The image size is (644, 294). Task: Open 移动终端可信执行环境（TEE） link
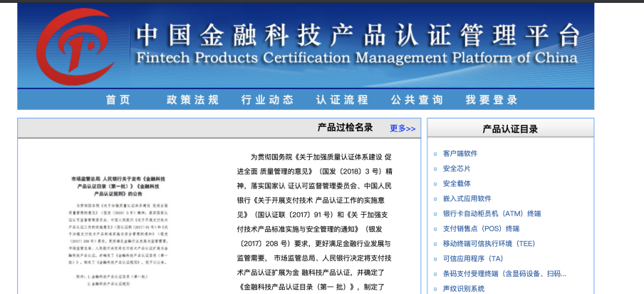(x=489, y=243)
